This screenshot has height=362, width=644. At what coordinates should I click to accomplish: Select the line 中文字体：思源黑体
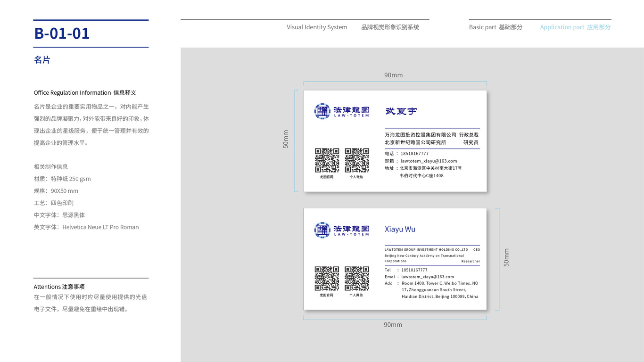coord(59,215)
